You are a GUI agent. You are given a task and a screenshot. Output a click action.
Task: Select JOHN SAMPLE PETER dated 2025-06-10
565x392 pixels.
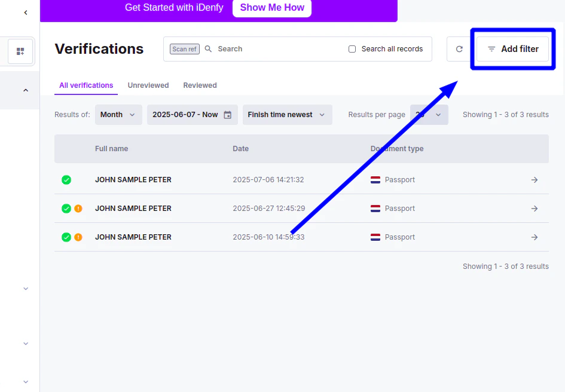tap(133, 237)
